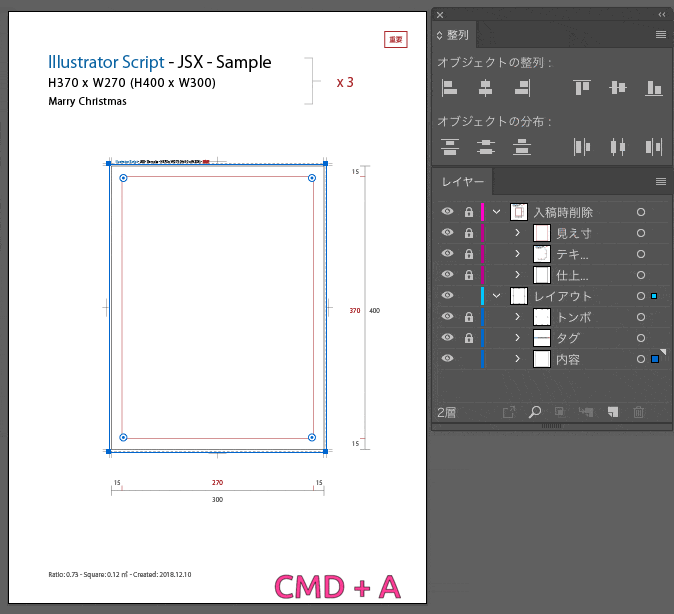
Task: Expand the 仕上... sublayer
Action: click(518, 274)
